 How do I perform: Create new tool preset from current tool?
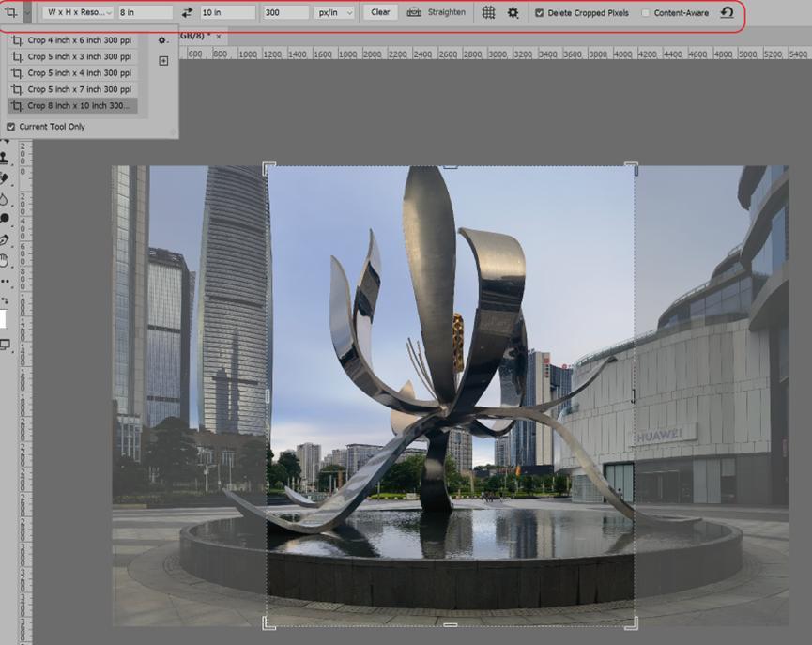163,61
